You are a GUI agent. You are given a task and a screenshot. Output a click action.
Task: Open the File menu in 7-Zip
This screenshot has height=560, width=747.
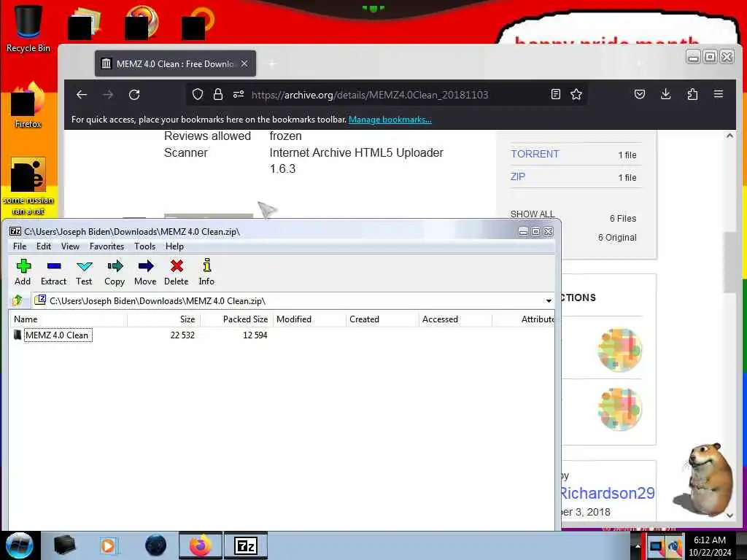pos(20,246)
